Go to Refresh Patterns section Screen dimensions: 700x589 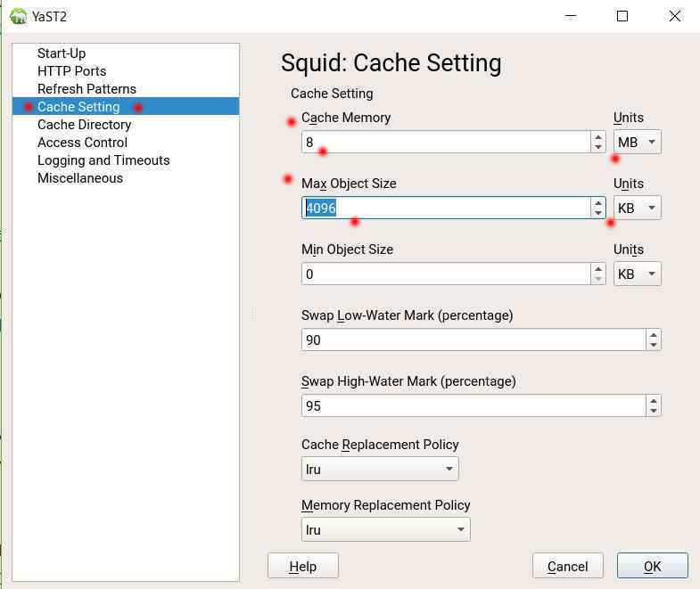[x=86, y=89]
